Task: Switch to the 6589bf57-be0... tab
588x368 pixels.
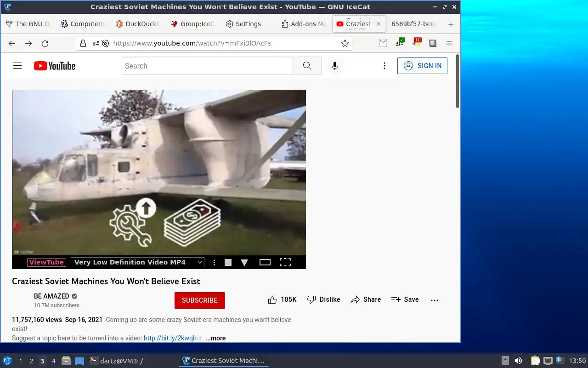Action: click(x=414, y=24)
